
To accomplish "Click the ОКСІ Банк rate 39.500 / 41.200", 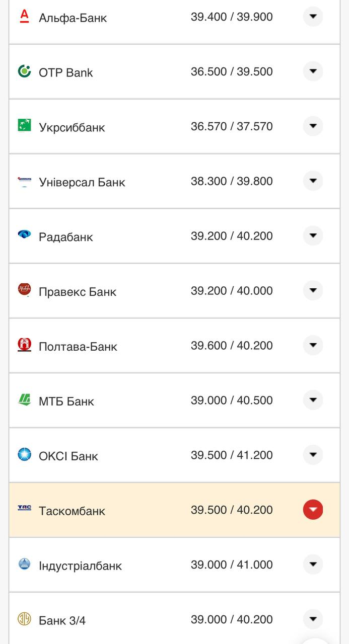I will pyautogui.click(x=232, y=455).
